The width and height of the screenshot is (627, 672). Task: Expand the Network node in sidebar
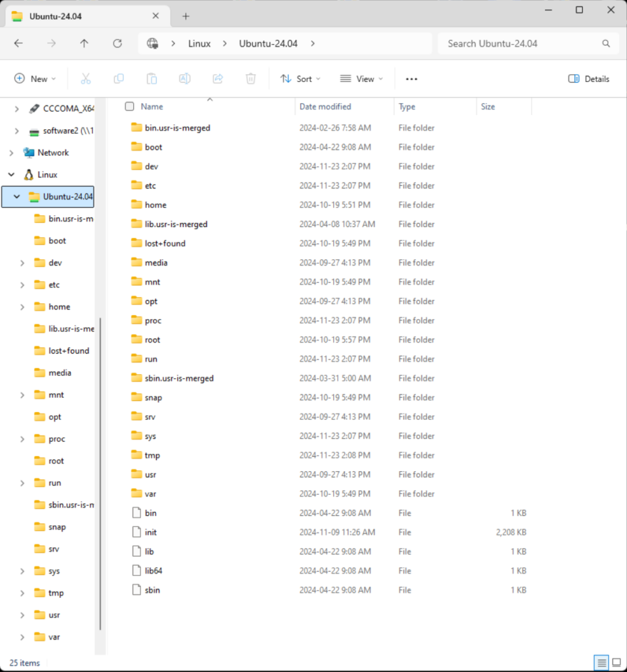(x=12, y=152)
